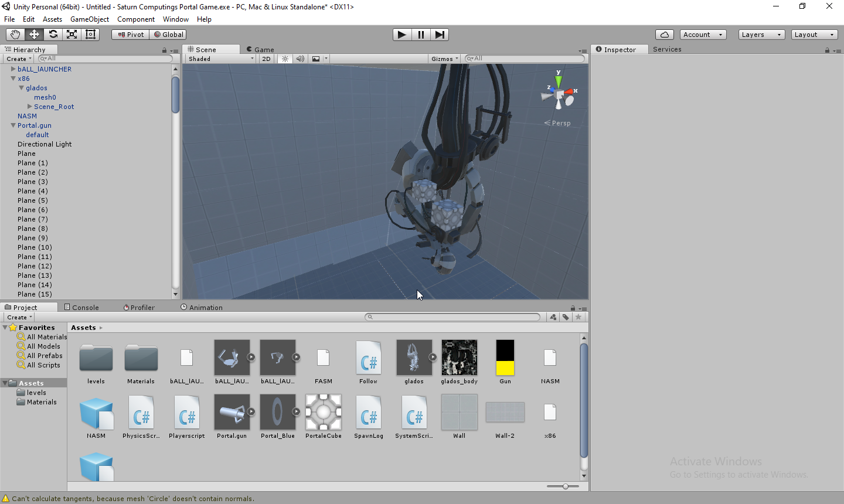This screenshot has height=504, width=844.
Task: Switch to the Profiler tab
Action: point(139,308)
